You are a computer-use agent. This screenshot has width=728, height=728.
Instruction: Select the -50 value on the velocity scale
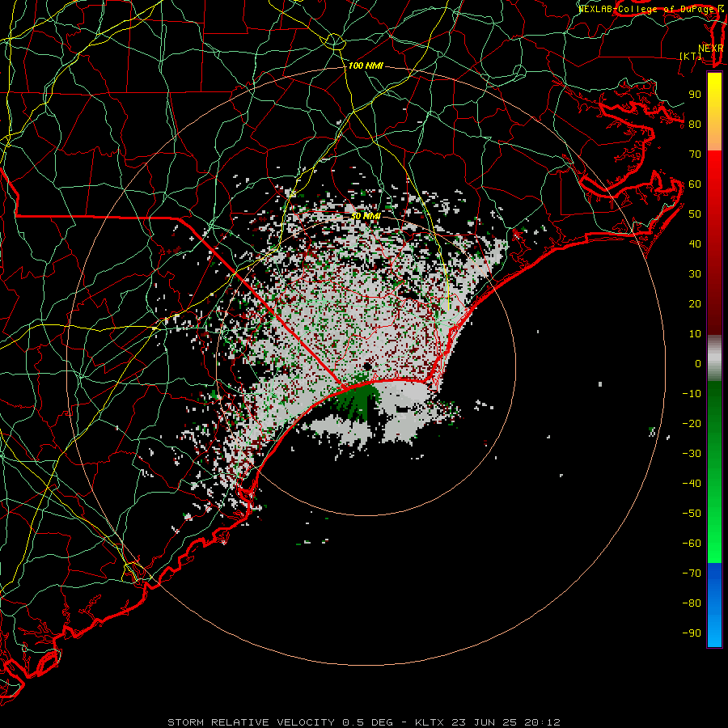click(692, 514)
